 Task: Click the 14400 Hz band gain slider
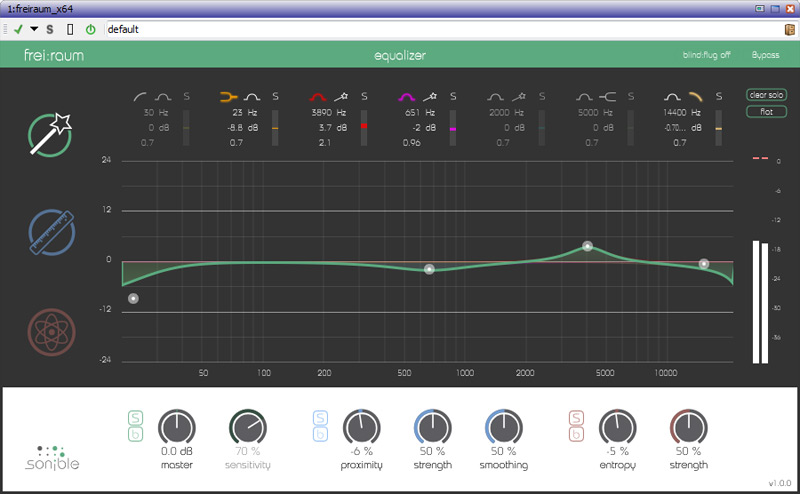click(x=718, y=128)
